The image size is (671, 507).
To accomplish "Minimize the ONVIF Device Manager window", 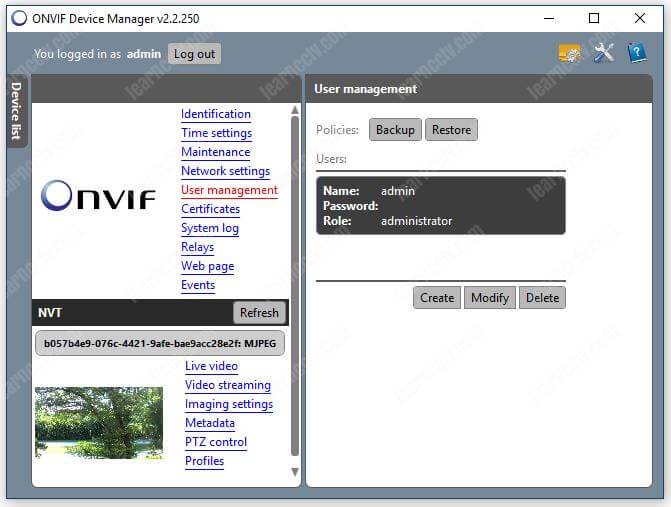I will 549,18.
